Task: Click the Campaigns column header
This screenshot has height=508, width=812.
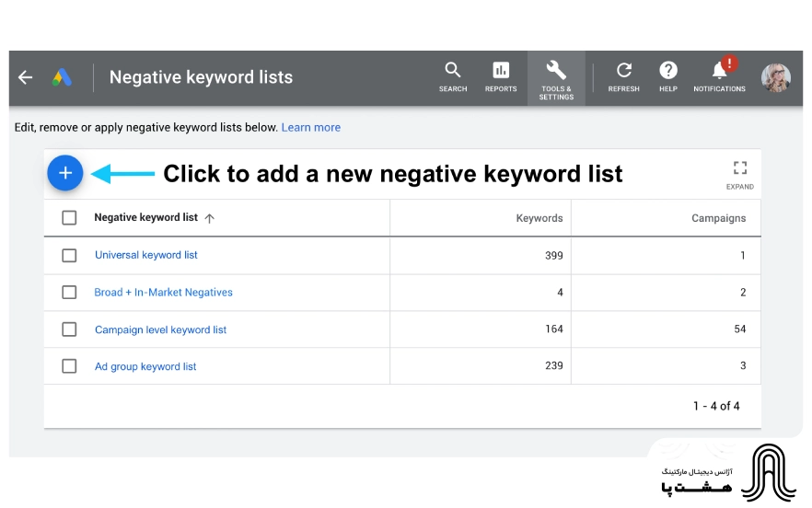Action: (718, 218)
